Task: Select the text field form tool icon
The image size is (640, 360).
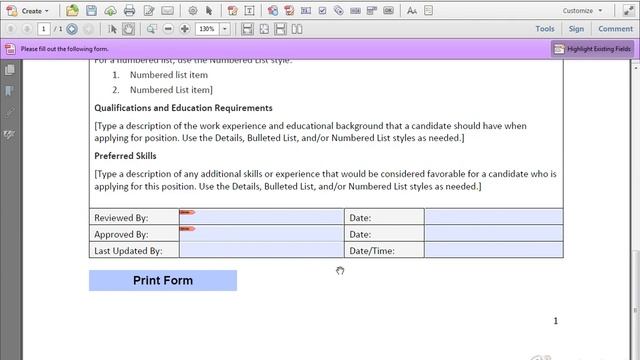Action: click(306, 11)
